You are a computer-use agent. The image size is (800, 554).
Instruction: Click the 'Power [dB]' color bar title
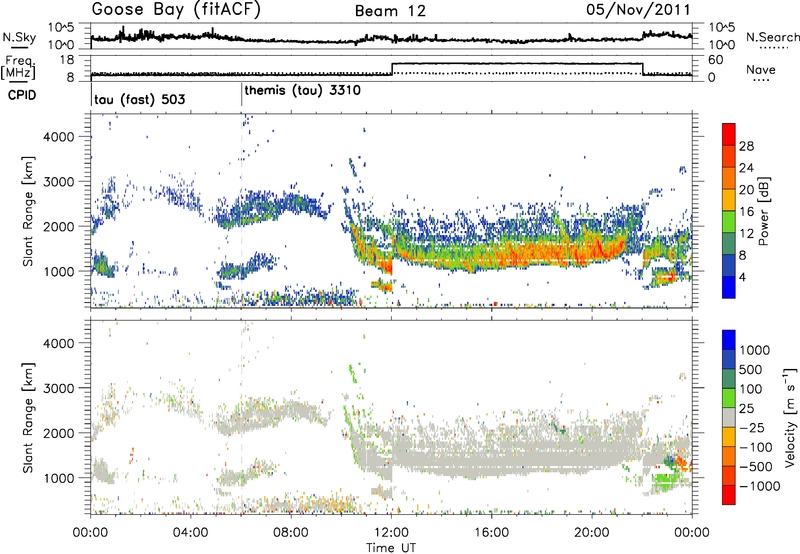click(x=764, y=211)
